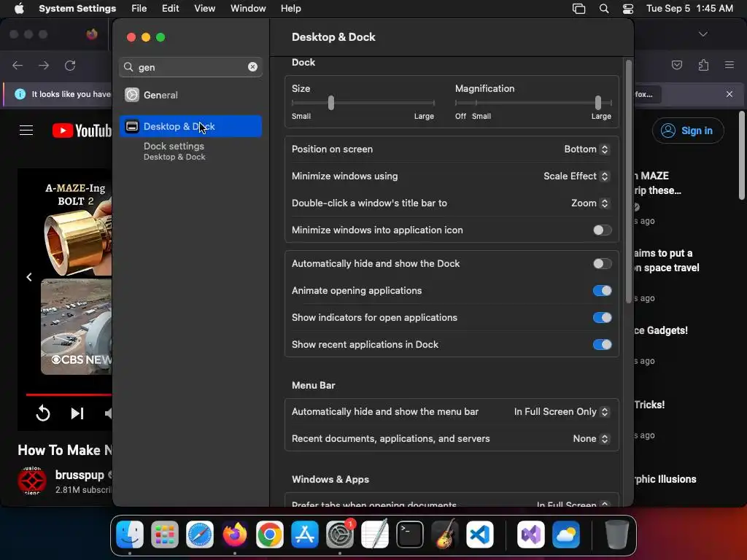Open Google Chrome from the Dock
This screenshot has height=560, width=747.
click(x=270, y=534)
